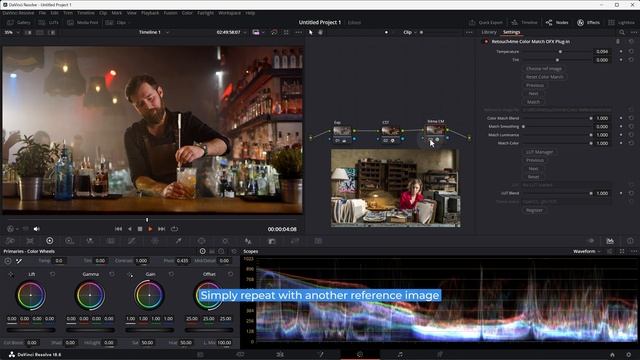640x360 pixels.
Task: Open the Waveform scope type dropdown
Action: (587, 251)
